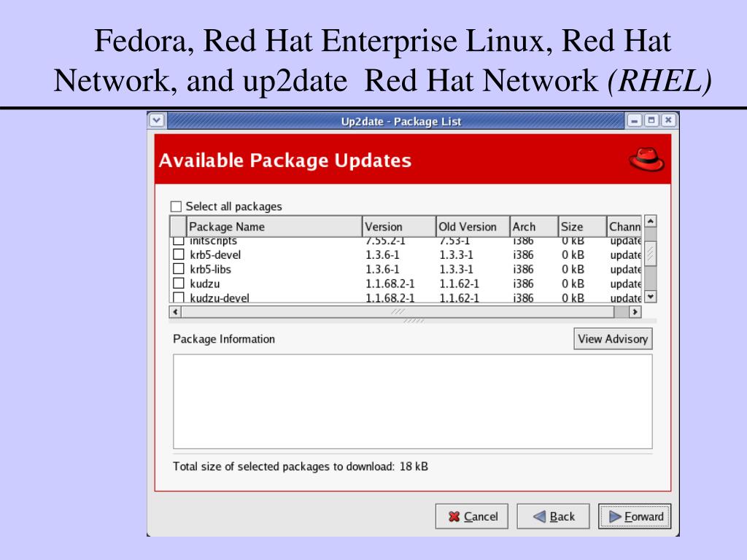Image resolution: width=747 pixels, height=560 pixels.
Task: Sort by the Arch column header
Action: pyautogui.click(x=534, y=227)
